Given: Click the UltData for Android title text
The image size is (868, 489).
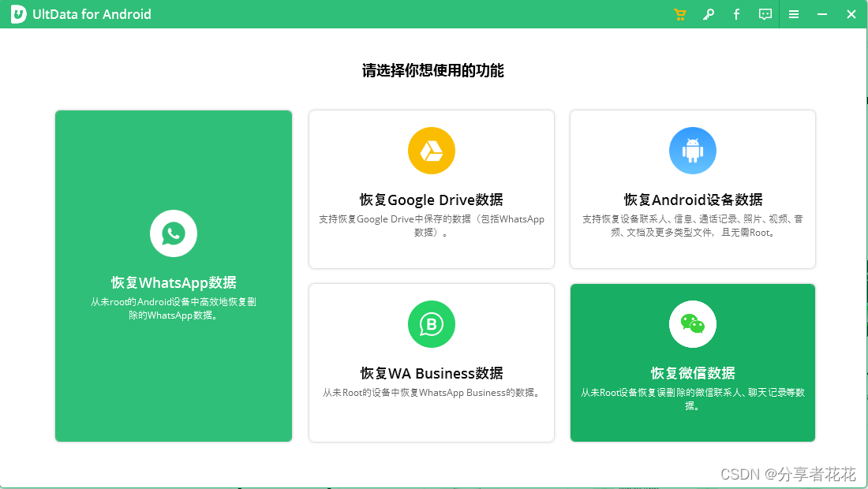Looking at the screenshot, I should coord(92,14).
